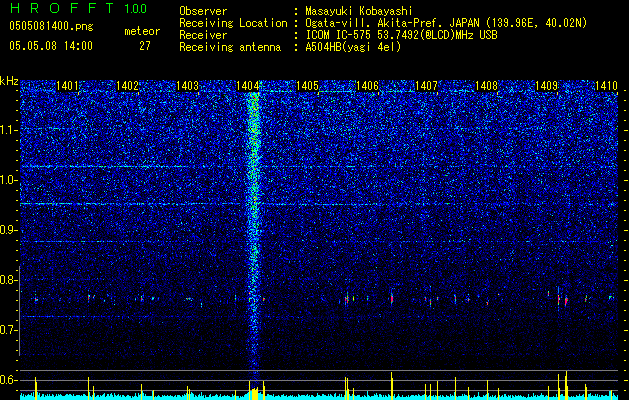Select the 0.9 kHz frequency axis label
The height and width of the screenshot is (400, 629).
[x=8, y=230]
